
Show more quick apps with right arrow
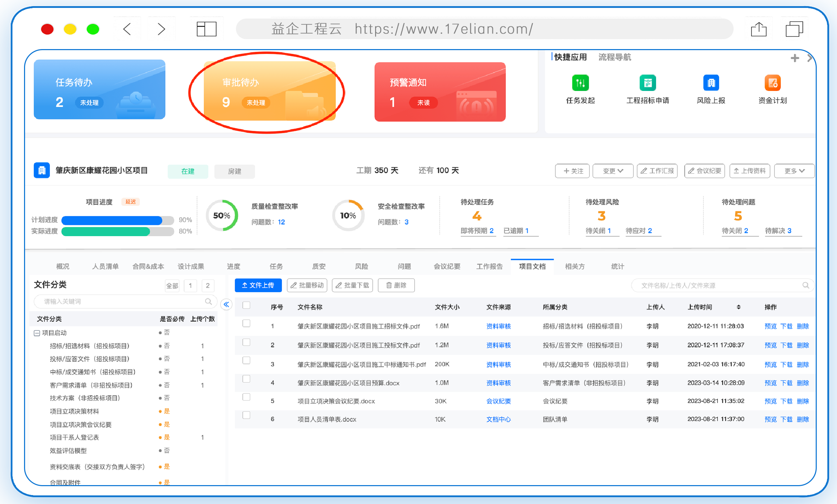click(x=810, y=58)
